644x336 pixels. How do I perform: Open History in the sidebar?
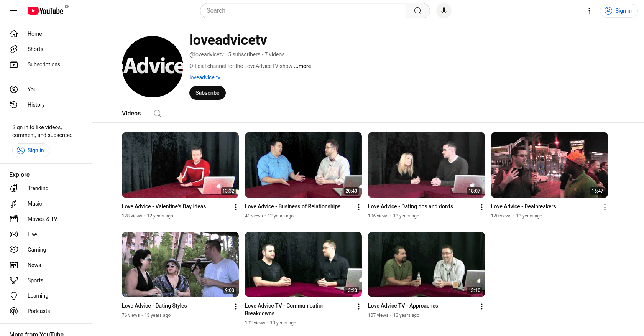(x=36, y=105)
